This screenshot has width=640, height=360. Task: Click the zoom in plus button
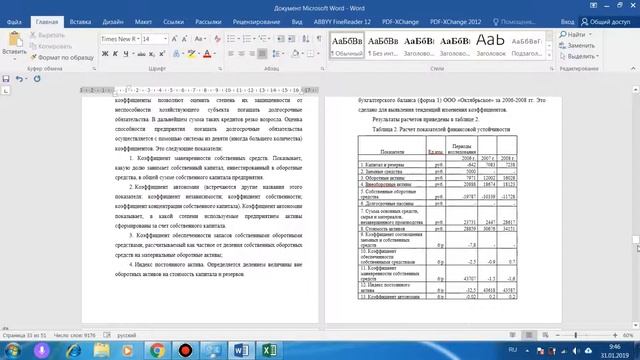coord(615,335)
